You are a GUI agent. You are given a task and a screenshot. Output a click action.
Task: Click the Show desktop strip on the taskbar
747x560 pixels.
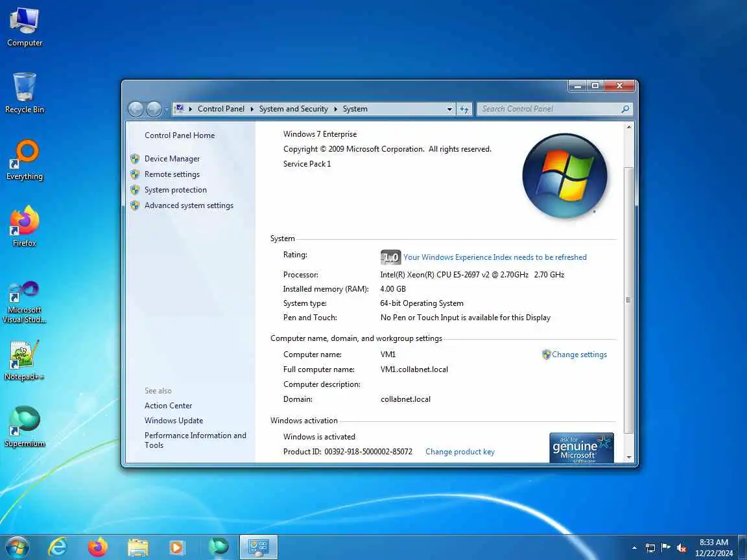click(743, 548)
